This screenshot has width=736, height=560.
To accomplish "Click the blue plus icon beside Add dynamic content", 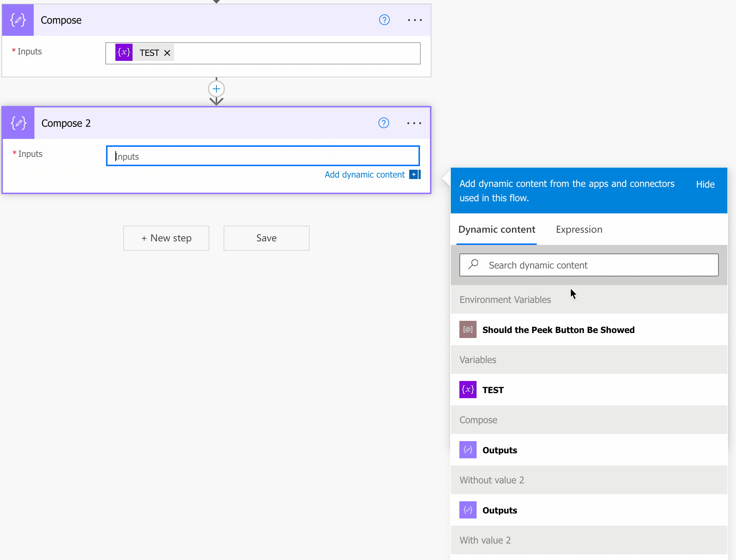I will [x=414, y=174].
